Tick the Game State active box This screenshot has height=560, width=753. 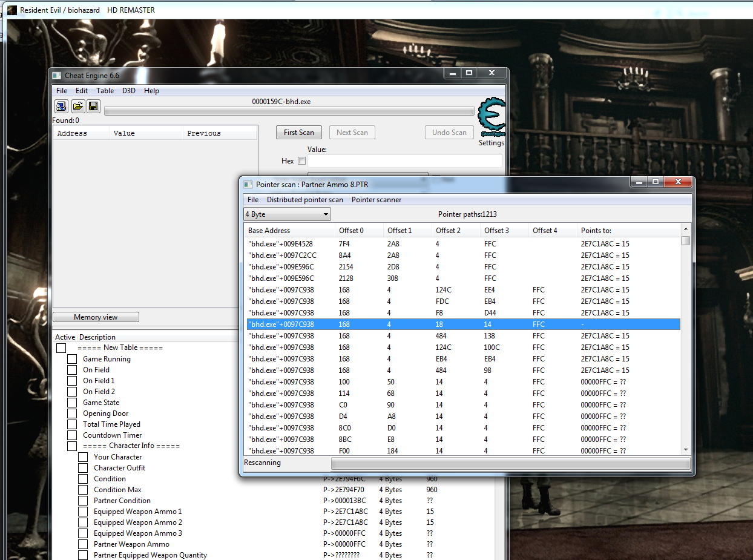(x=72, y=403)
